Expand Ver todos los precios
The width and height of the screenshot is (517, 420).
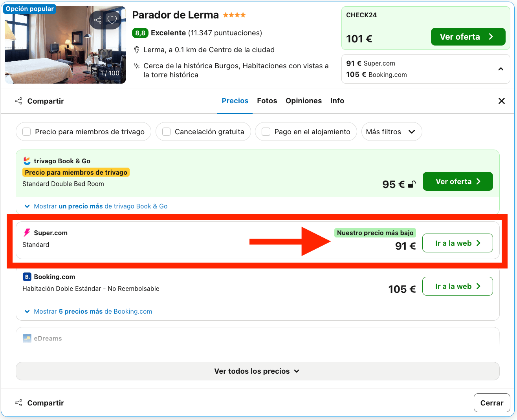point(257,371)
